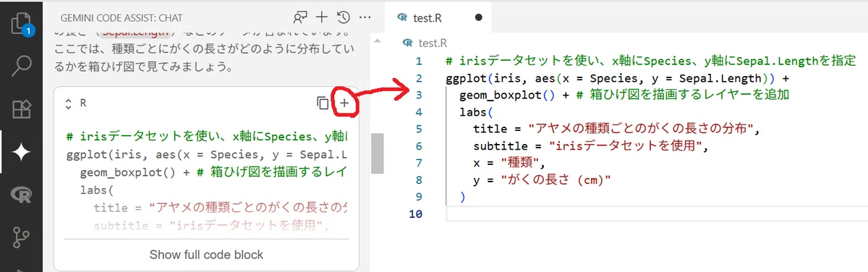
Task: Click the subtitle line in editor
Action: tap(590, 145)
